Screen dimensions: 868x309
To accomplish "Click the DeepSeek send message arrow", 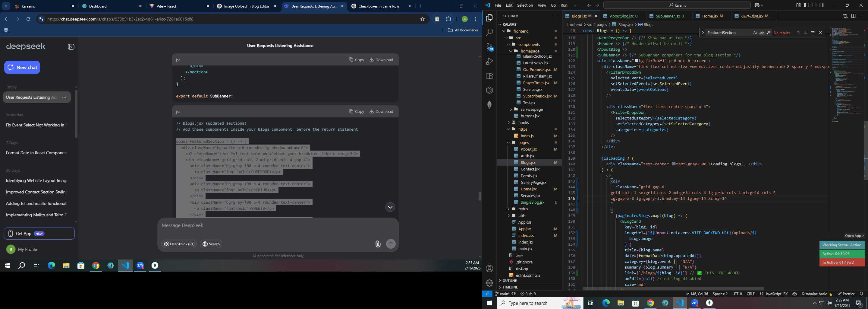I will 391,244.
